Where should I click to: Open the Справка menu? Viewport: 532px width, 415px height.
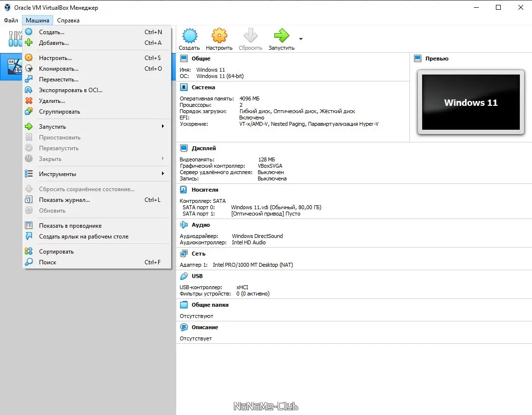(x=68, y=20)
